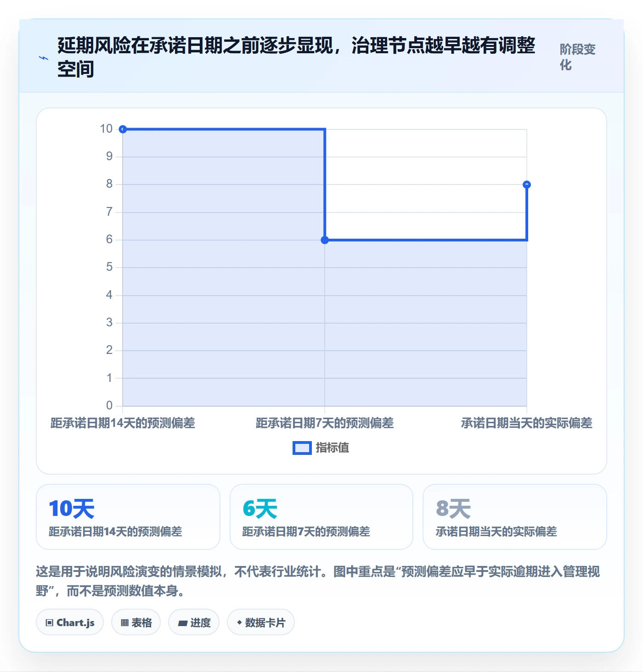Click the data point at value 8
Image resolution: width=643 pixels, height=672 pixels.
click(527, 185)
